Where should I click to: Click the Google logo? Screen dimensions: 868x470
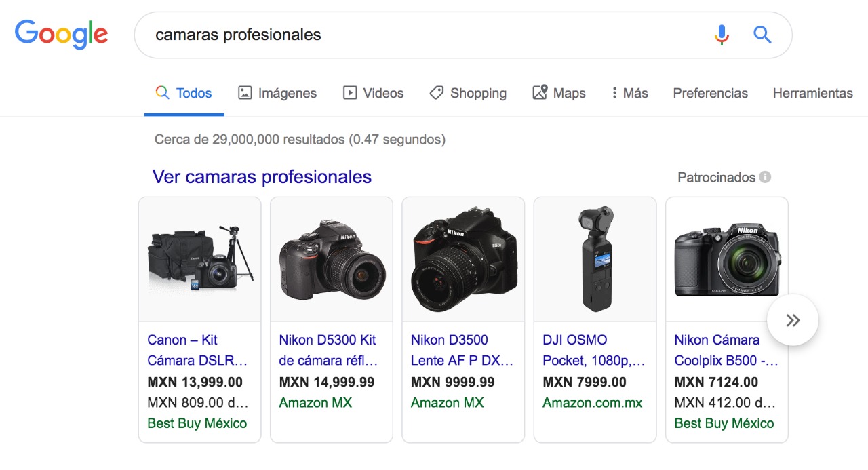(61, 35)
